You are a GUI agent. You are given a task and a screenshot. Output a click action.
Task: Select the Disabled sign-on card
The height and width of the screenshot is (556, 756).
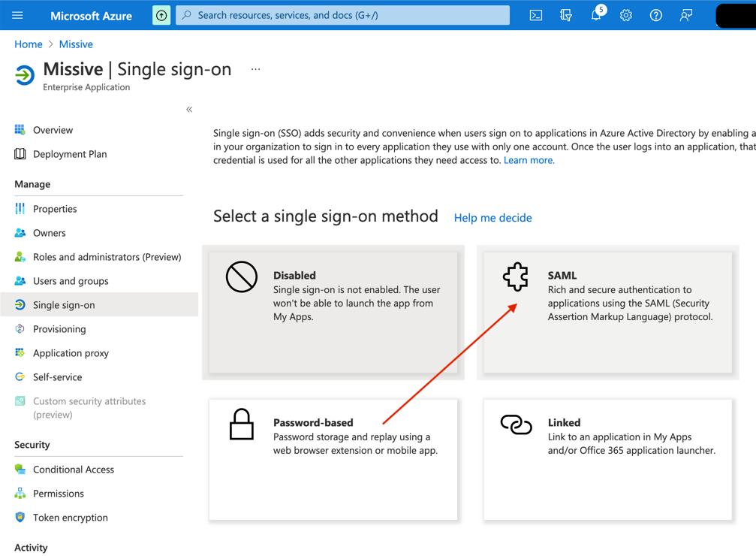pyautogui.click(x=333, y=312)
